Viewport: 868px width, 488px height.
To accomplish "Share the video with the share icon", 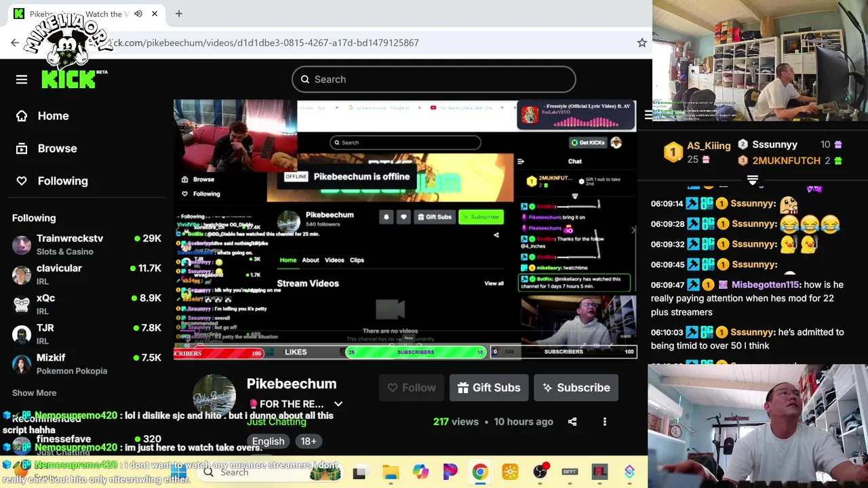I will [x=572, y=422].
